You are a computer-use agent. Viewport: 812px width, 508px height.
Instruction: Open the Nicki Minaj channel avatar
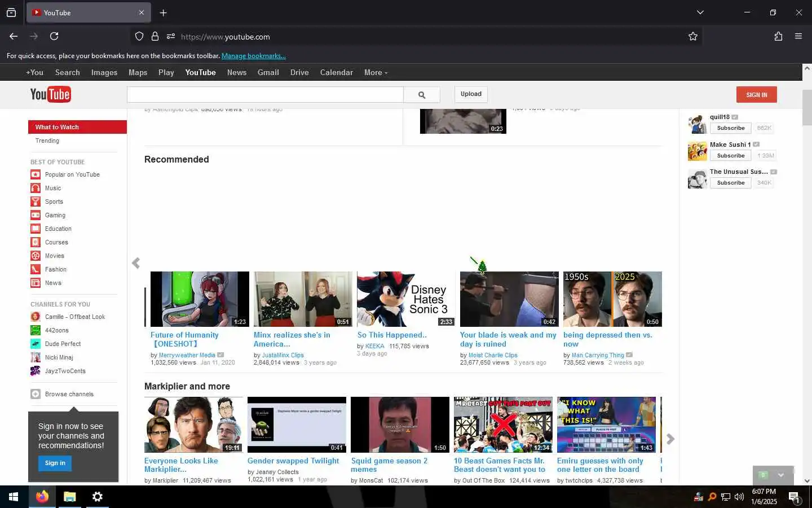coord(36,357)
